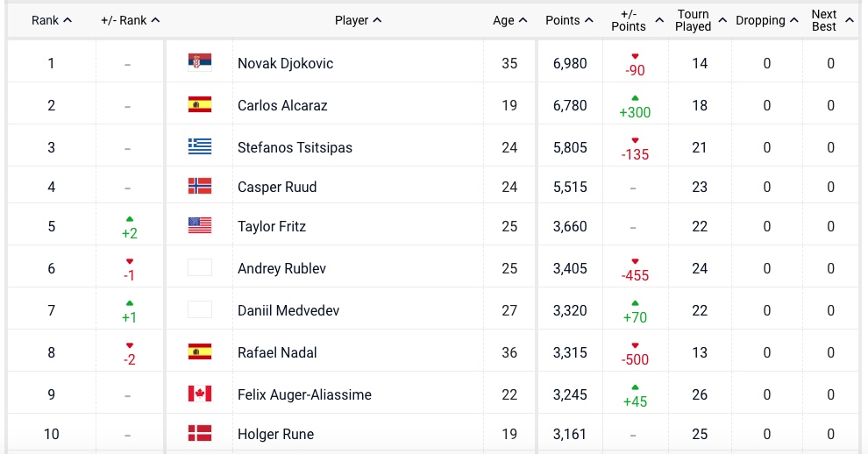Sort by Tourn Played column header

(701, 20)
